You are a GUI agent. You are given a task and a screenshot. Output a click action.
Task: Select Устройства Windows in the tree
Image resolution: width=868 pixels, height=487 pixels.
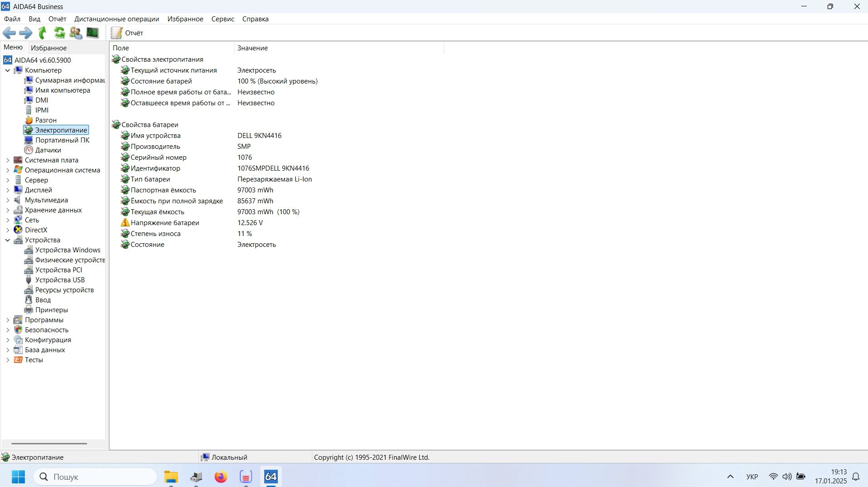(68, 250)
